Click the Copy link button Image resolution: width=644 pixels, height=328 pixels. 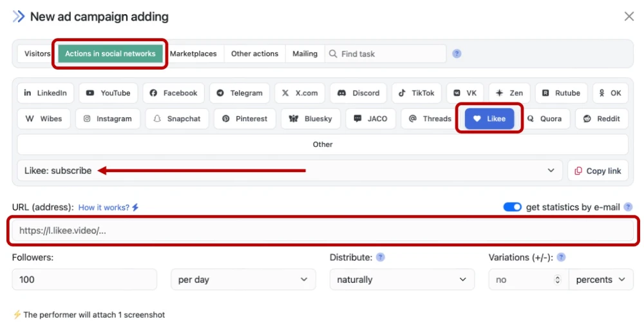pos(598,171)
